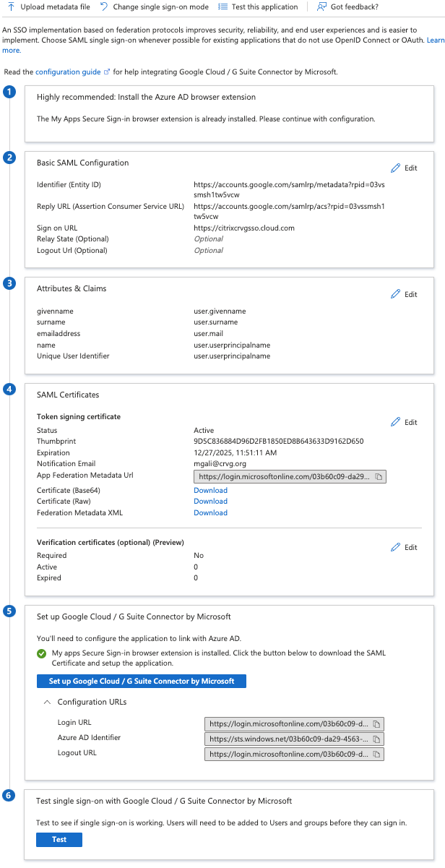Edit the Basic SAML Configuration section
The image size is (445, 868).
click(x=404, y=168)
